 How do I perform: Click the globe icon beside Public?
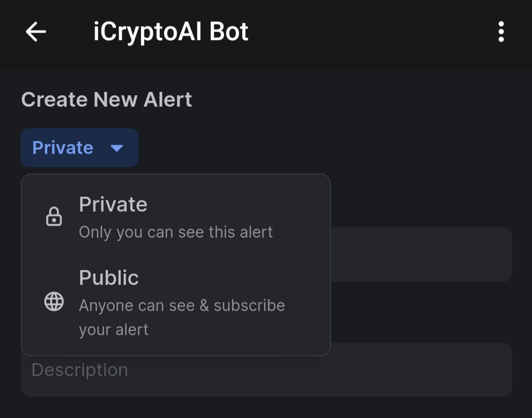click(54, 301)
